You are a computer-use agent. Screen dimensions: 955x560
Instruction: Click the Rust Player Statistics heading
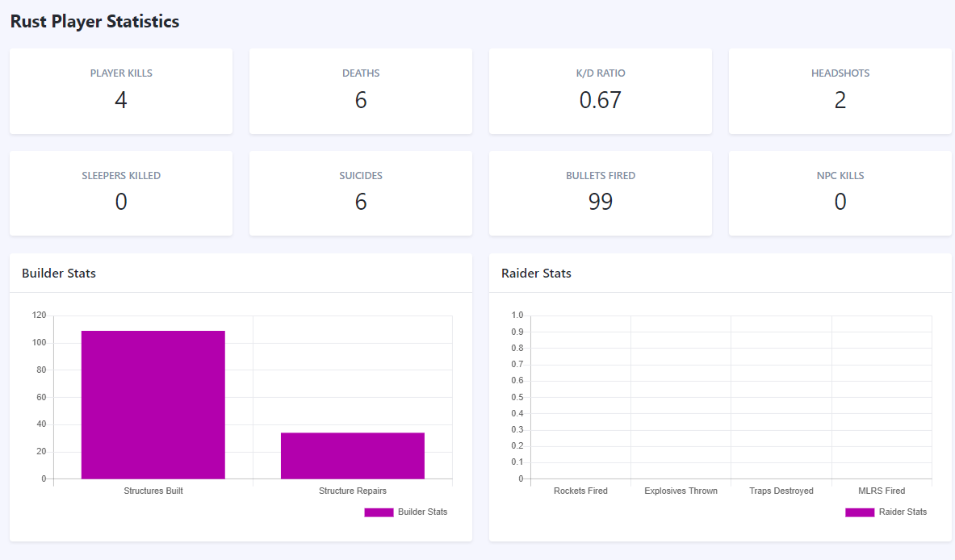click(94, 21)
